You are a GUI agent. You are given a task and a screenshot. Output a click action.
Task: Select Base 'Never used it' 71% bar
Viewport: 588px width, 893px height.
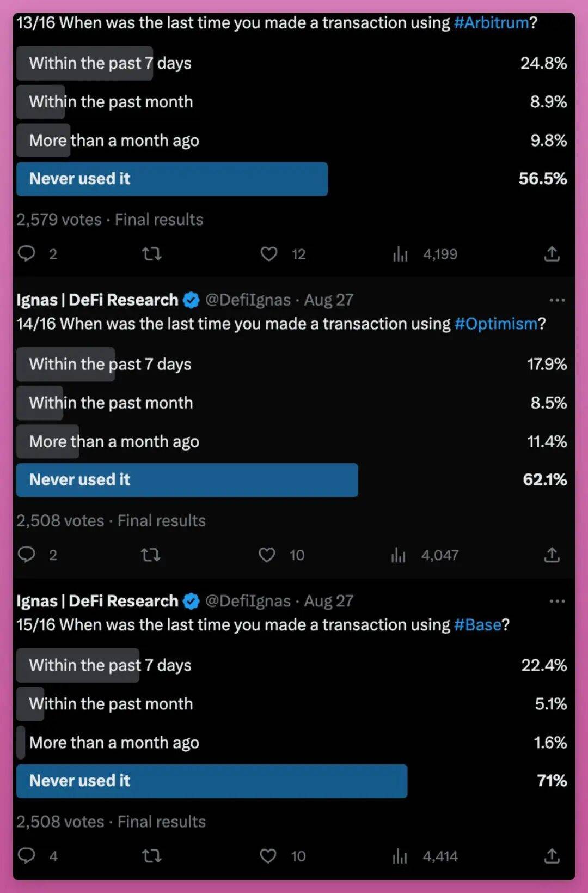[x=212, y=781]
